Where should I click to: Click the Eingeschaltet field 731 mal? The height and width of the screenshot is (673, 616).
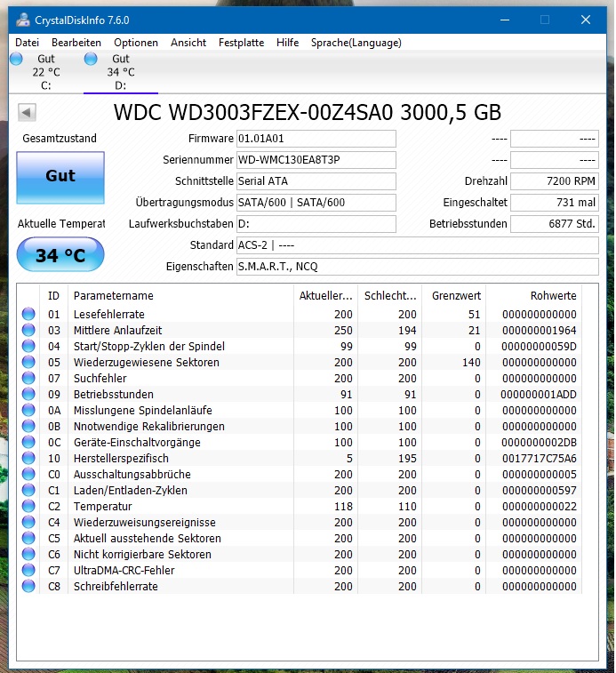[x=554, y=203]
